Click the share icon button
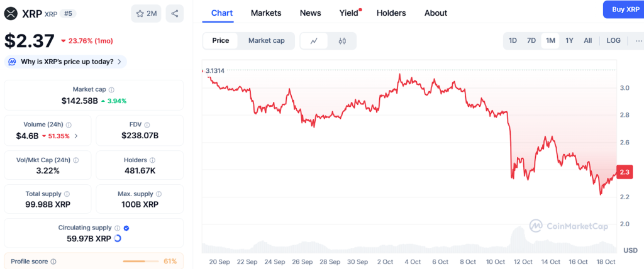The width and height of the screenshot is (644, 269). point(174,13)
